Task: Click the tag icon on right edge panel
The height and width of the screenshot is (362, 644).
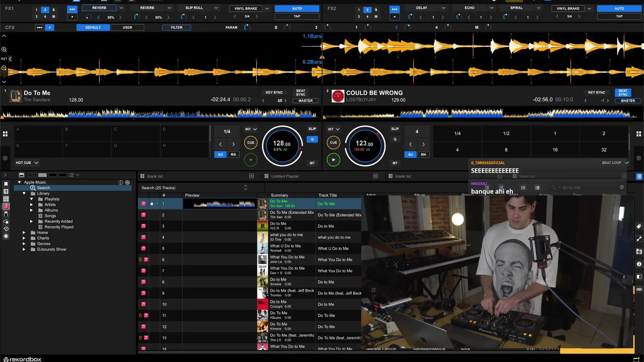Action: [639, 227]
